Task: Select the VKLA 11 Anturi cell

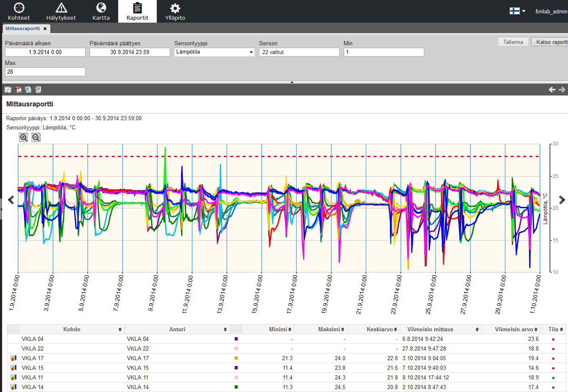Action: (x=177, y=377)
